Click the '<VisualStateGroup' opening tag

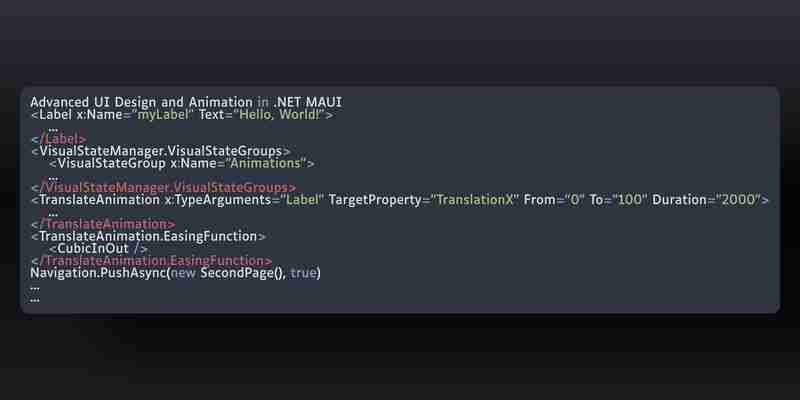click(x=107, y=163)
